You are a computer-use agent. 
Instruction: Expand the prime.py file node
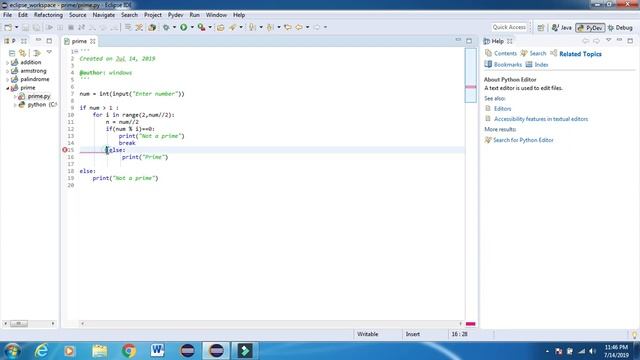(x=15, y=96)
